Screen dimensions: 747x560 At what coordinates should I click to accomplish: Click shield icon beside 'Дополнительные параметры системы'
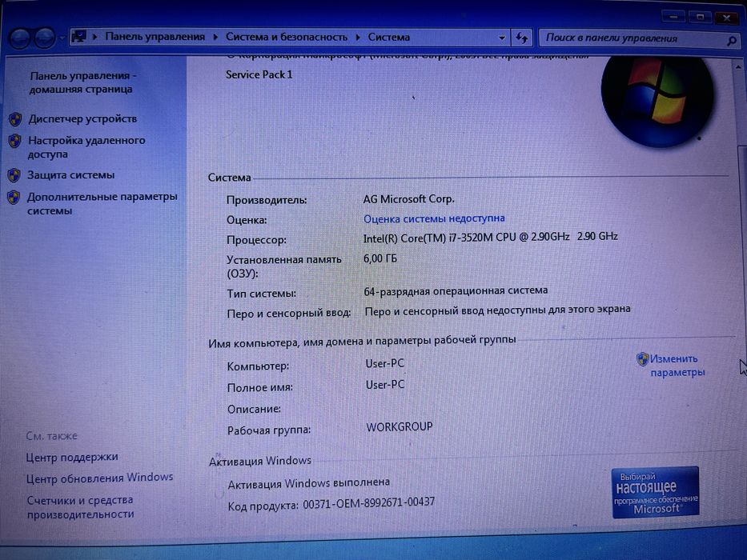(14, 197)
